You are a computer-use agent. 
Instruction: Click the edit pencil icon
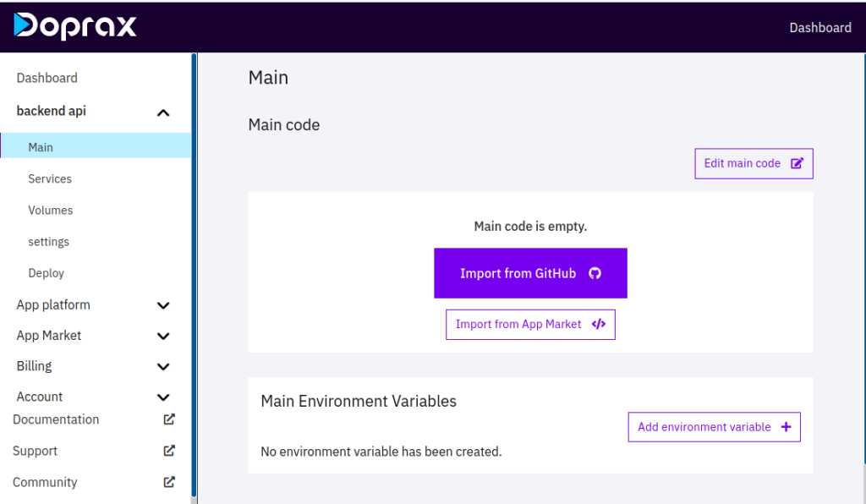[x=797, y=163]
